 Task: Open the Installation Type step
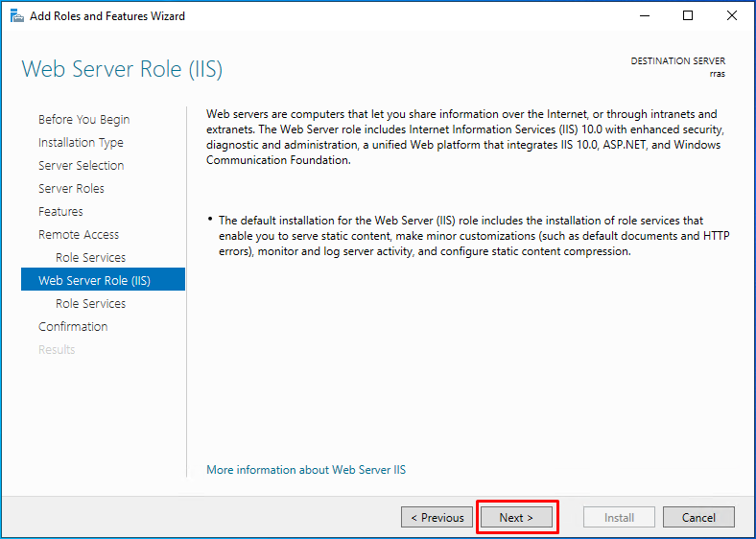[81, 142]
